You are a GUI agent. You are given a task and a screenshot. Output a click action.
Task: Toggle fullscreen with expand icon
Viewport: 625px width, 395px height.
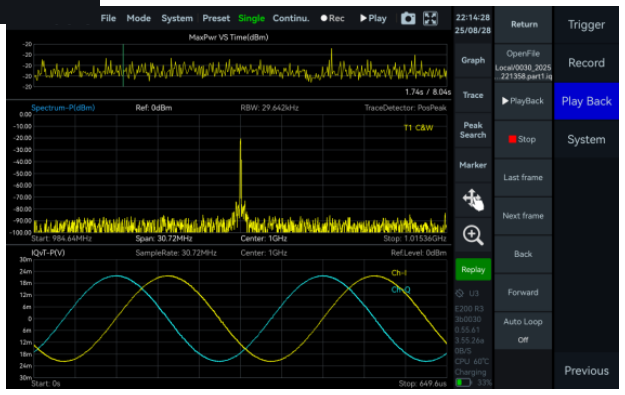pos(430,18)
